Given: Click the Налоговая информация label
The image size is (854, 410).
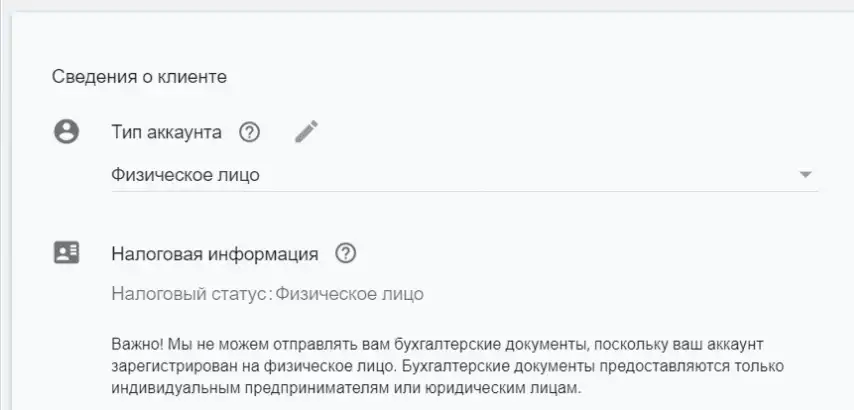Looking at the screenshot, I should [215, 254].
